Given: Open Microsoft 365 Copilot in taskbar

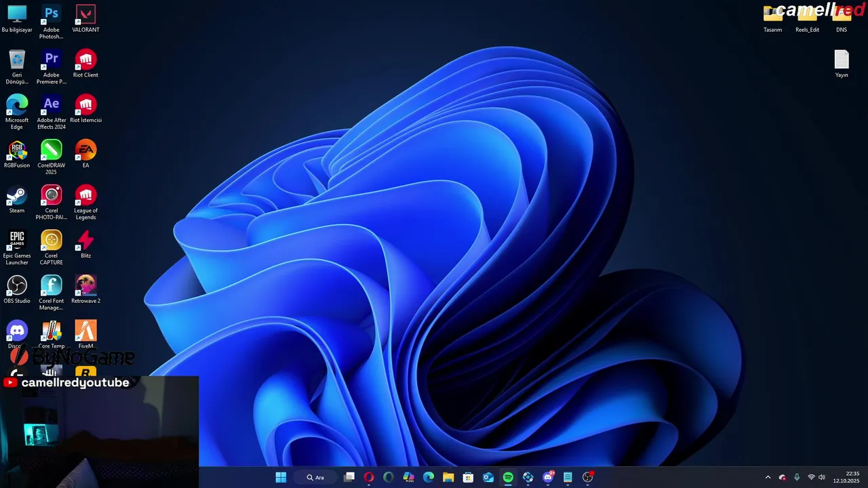Looking at the screenshot, I should 408,477.
